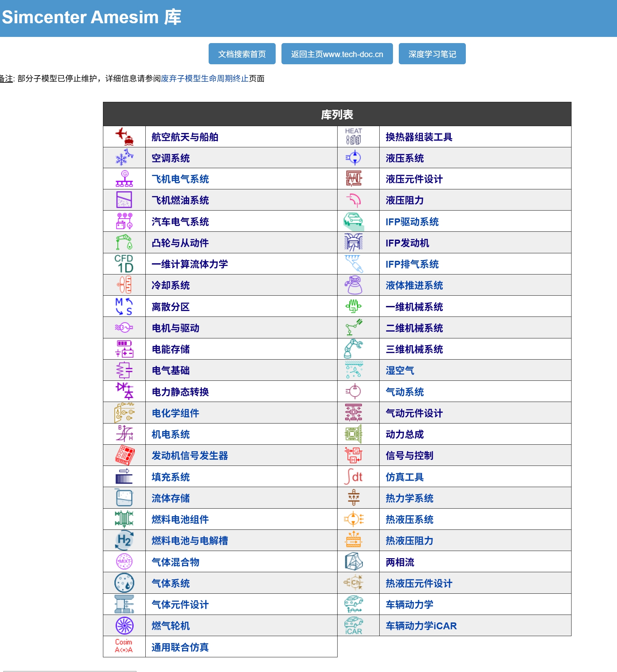Open the 文档搜索首页 button

(242, 54)
